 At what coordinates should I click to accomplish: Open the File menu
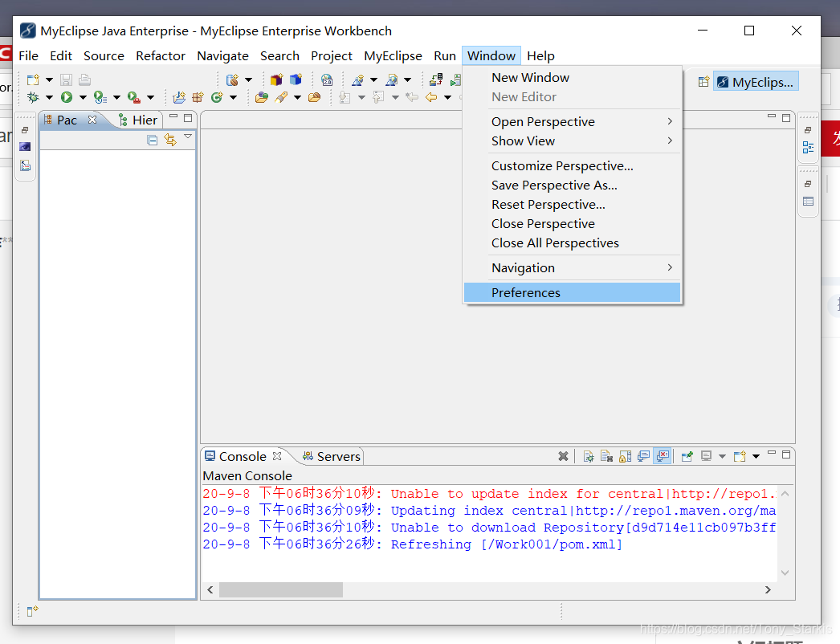click(28, 55)
